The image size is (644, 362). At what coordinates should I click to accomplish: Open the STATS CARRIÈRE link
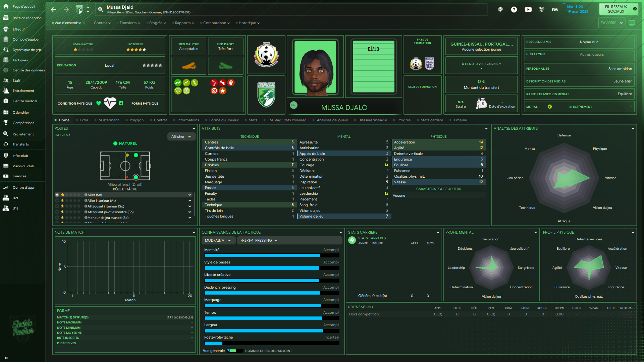click(372, 238)
